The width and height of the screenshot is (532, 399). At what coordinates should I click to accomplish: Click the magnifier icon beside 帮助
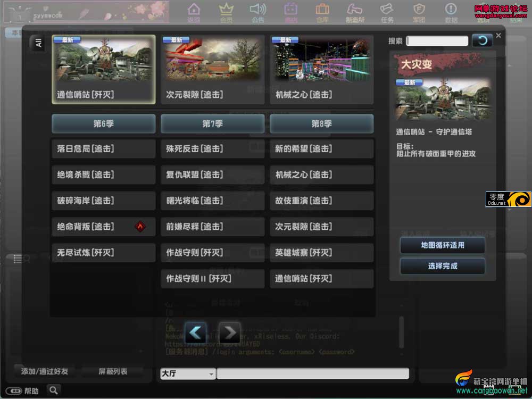tap(53, 390)
